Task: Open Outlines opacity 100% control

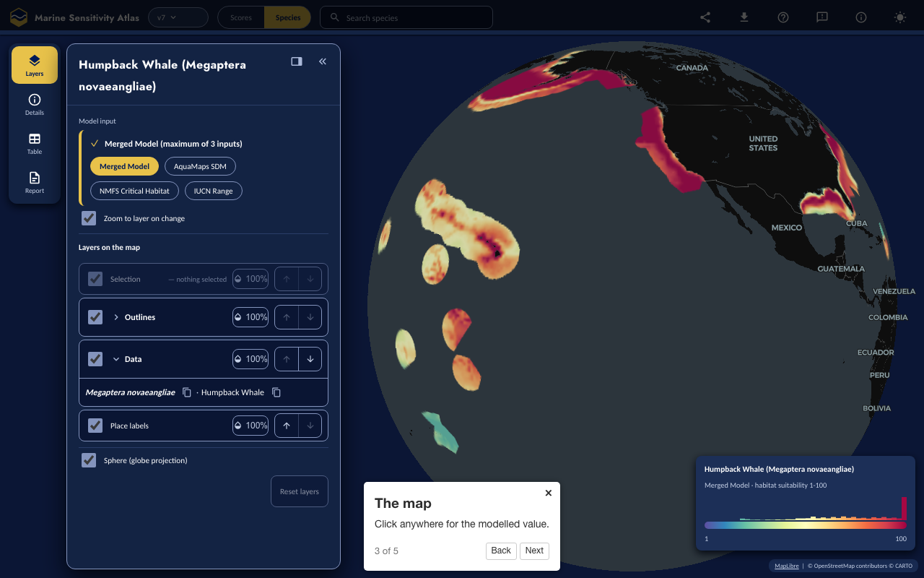Action: (250, 317)
